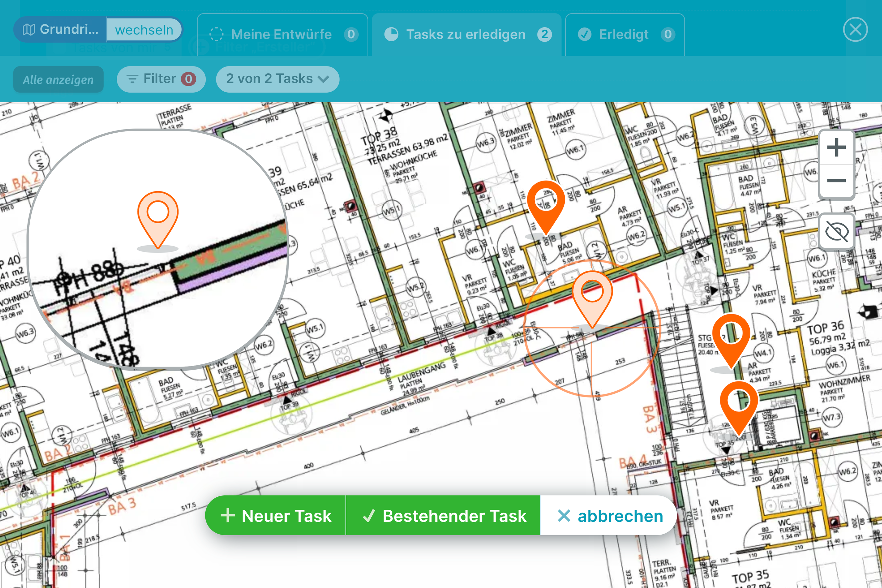Image resolution: width=882 pixels, height=588 pixels.
Task: Open the Filter options
Action: (161, 79)
